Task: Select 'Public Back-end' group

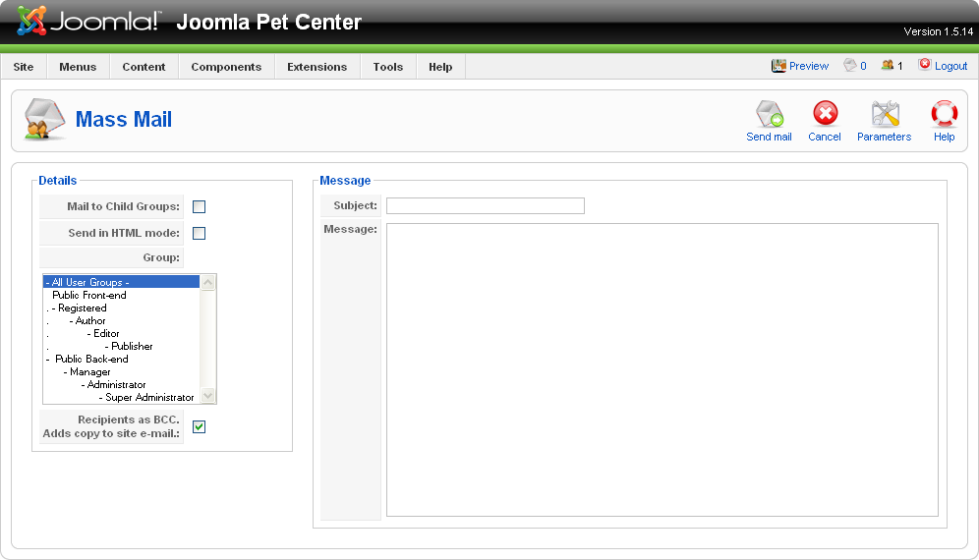Action: point(121,359)
